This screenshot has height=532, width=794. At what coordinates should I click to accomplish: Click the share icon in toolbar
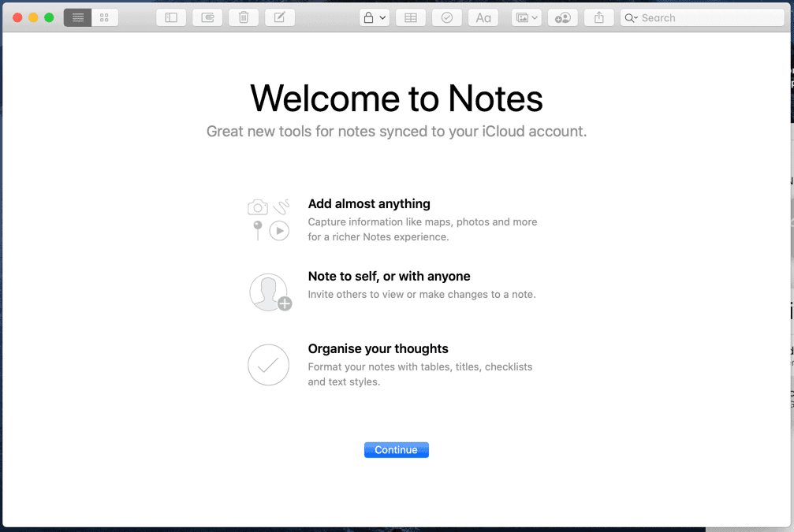click(599, 17)
